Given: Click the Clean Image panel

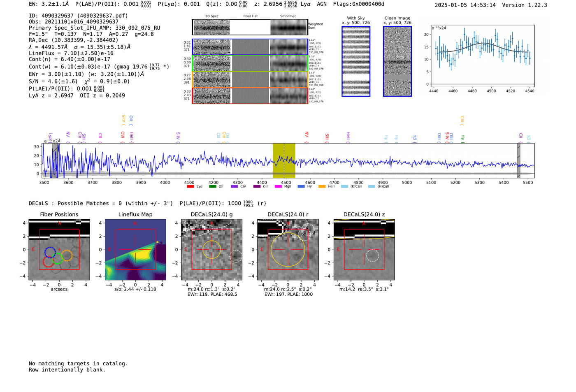Looking at the screenshot, I should click(x=397, y=61).
